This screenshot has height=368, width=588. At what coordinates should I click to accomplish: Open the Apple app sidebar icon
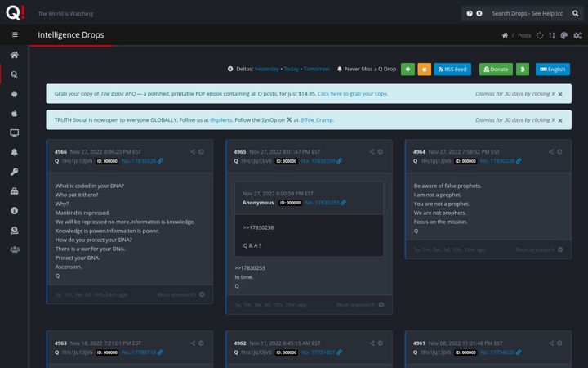(x=14, y=114)
